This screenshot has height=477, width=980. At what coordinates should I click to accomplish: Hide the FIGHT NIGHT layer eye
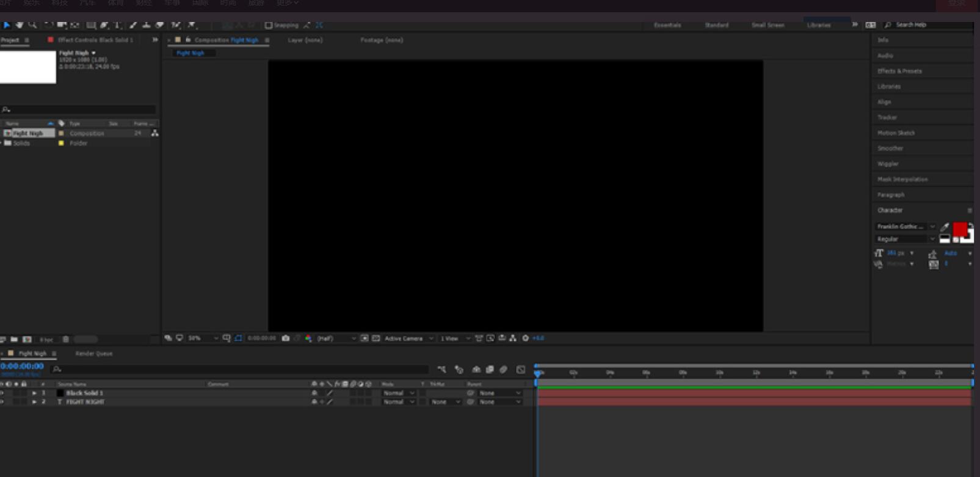[2, 402]
